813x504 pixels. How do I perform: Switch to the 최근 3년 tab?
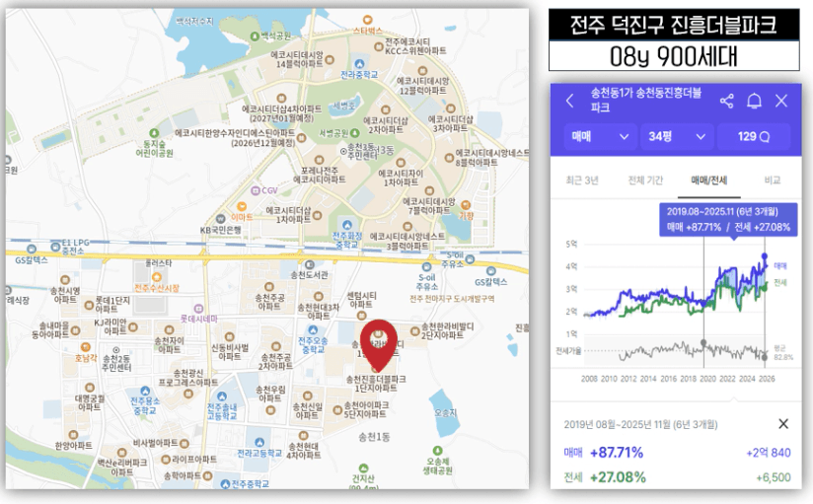[x=582, y=180]
